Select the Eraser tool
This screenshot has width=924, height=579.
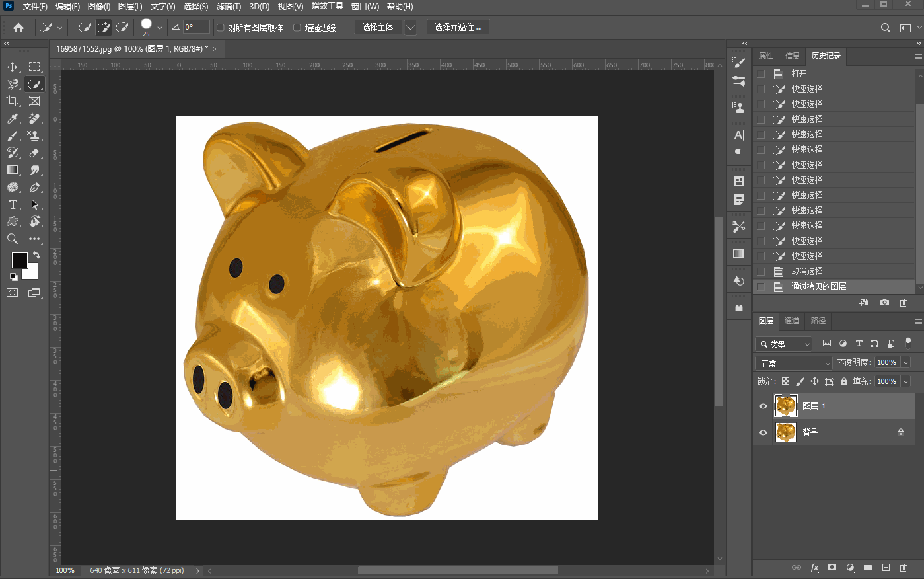click(34, 153)
